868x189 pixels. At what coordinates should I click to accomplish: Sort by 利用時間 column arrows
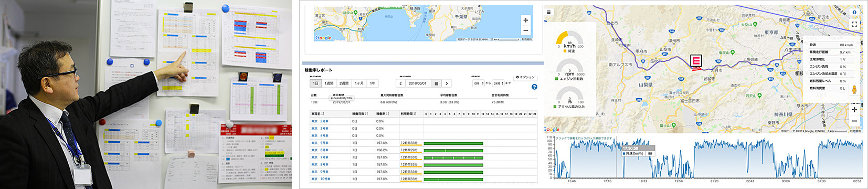pos(415,113)
